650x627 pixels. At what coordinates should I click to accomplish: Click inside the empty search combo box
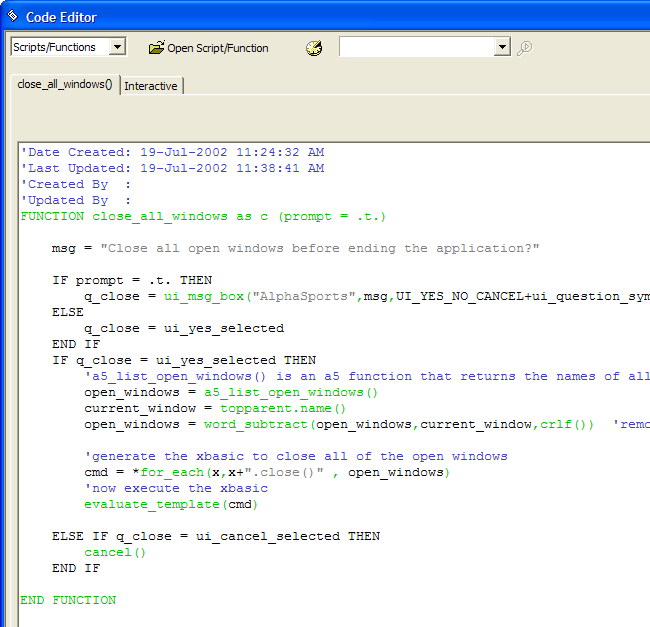(417, 47)
